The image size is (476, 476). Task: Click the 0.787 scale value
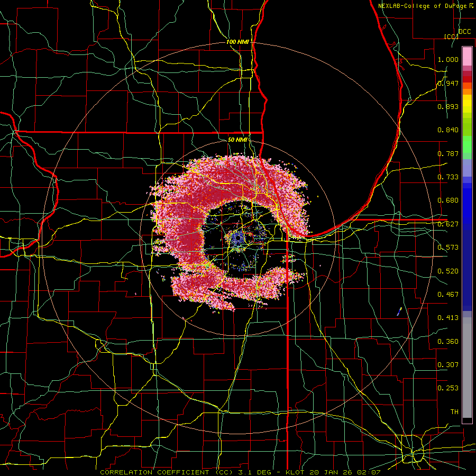point(448,153)
